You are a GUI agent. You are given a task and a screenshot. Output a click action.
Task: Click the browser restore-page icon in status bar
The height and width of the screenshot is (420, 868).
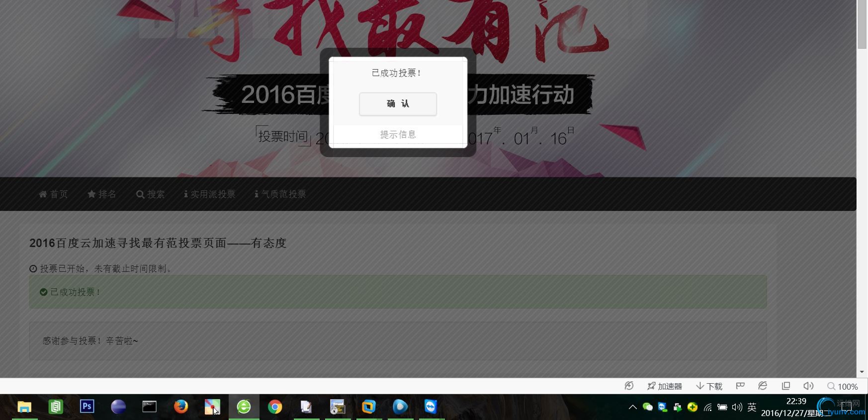click(629, 386)
